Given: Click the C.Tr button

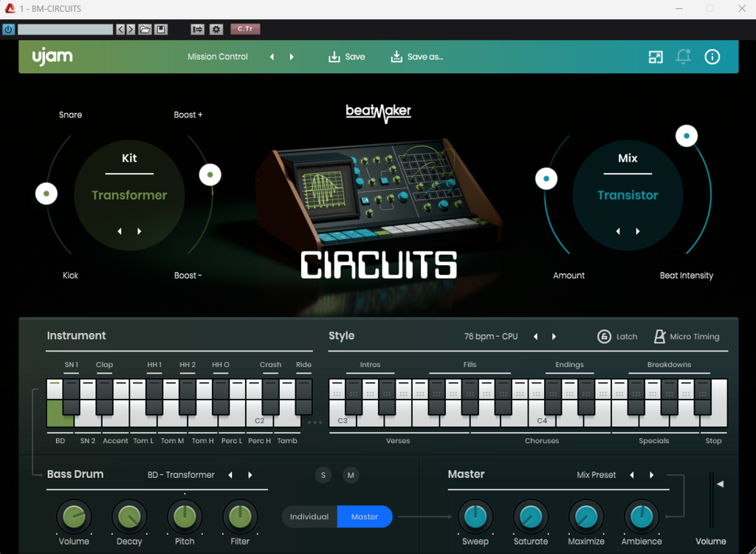Looking at the screenshot, I should 245,29.
